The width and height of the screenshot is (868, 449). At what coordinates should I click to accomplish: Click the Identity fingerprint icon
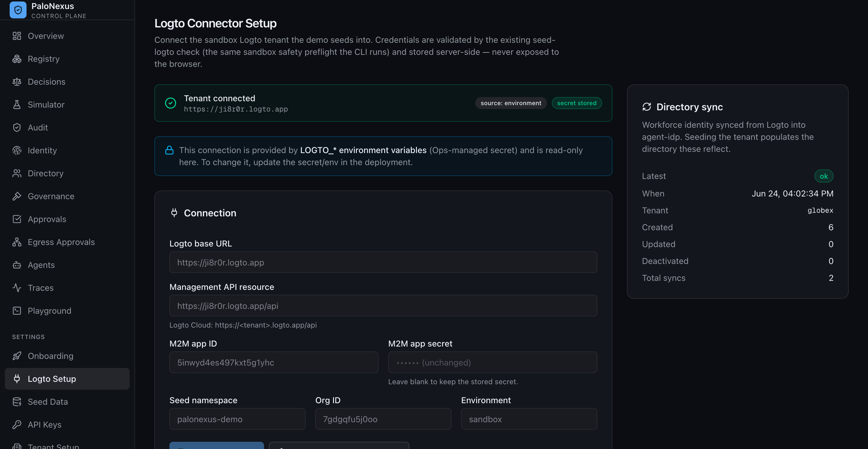point(17,151)
